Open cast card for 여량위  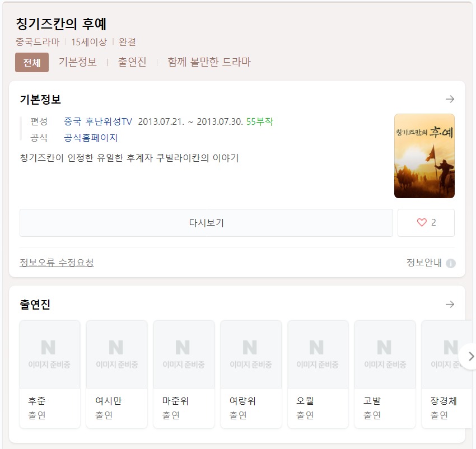click(251, 374)
